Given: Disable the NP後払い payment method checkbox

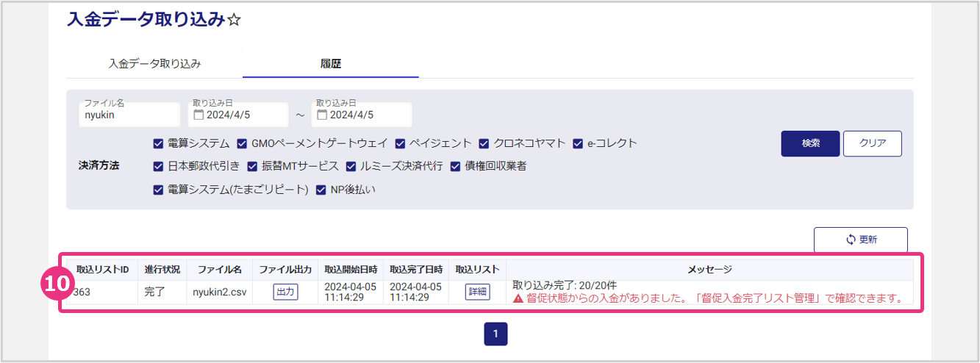Looking at the screenshot, I should pyautogui.click(x=321, y=190).
